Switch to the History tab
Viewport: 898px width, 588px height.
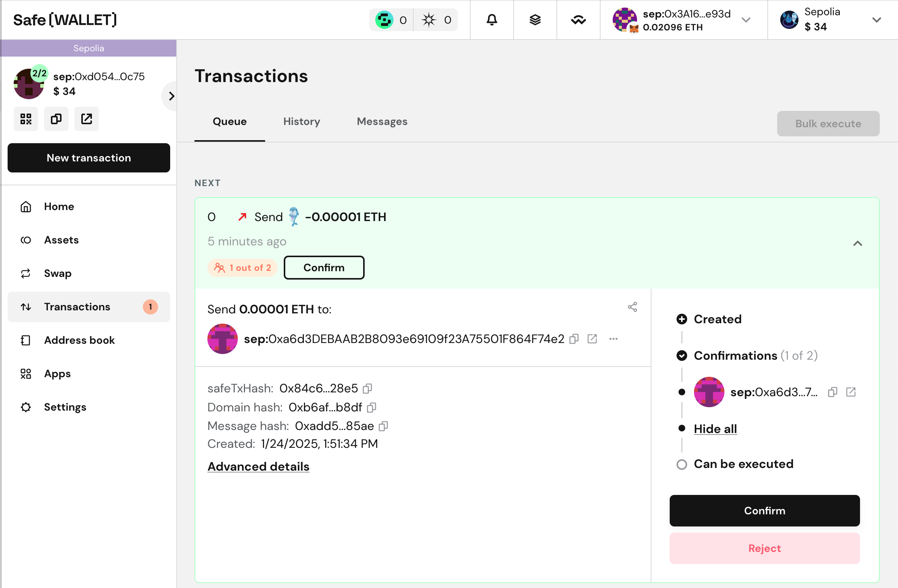301,122
